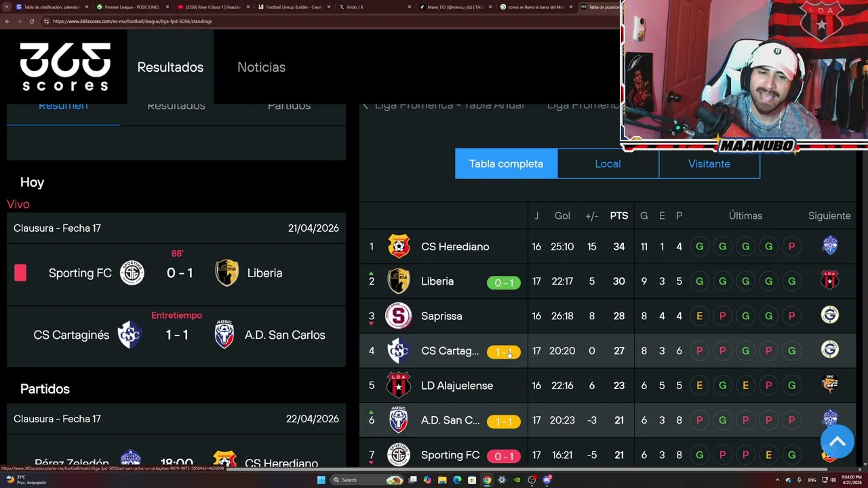The height and width of the screenshot is (488, 868).
Task: Click the browser back arrow
Action: click(7, 21)
